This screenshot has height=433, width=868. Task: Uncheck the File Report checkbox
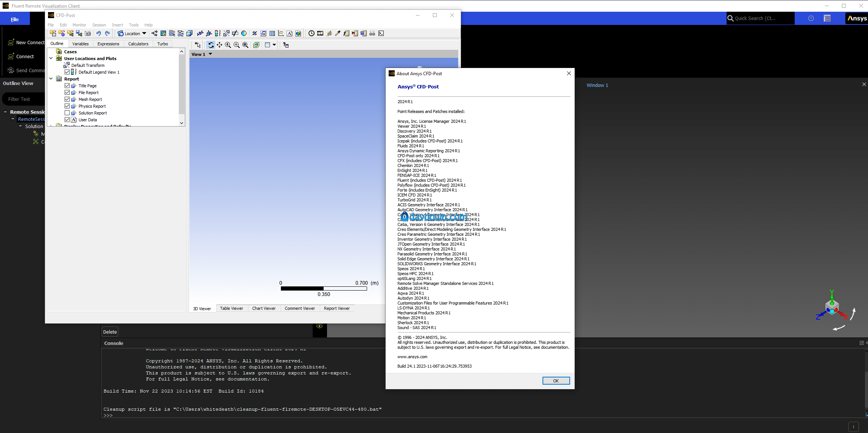(67, 92)
